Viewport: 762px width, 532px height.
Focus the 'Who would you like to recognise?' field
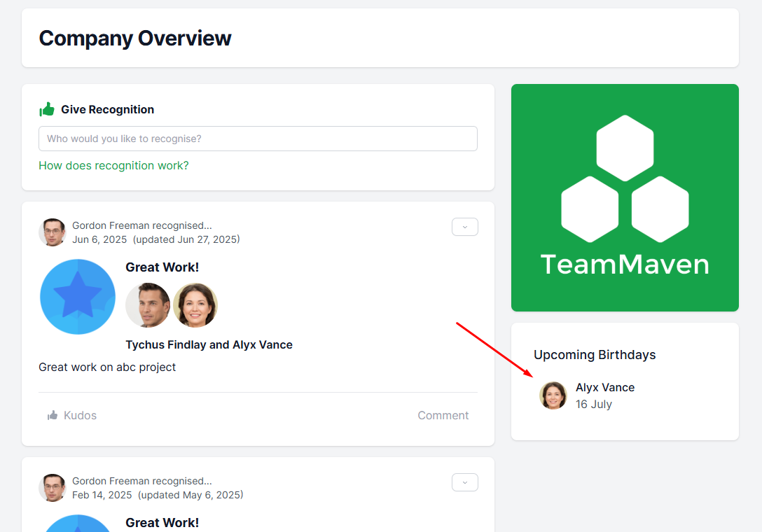(258, 139)
